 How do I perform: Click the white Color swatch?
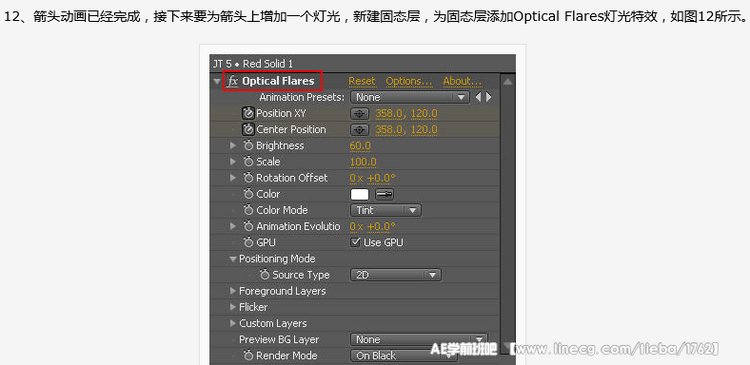pos(360,194)
